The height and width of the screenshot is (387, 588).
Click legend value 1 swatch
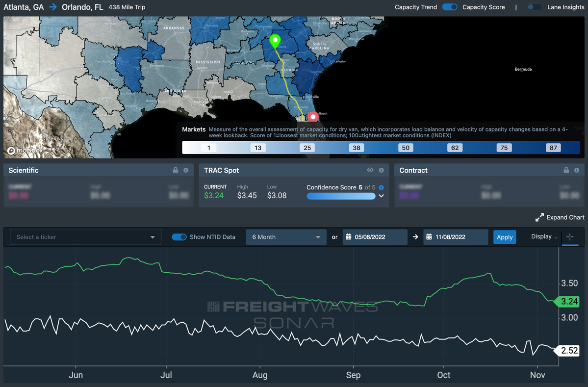pos(208,148)
